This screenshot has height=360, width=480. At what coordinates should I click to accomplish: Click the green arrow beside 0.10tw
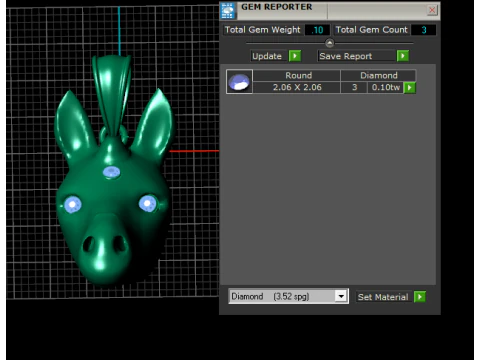(410, 88)
